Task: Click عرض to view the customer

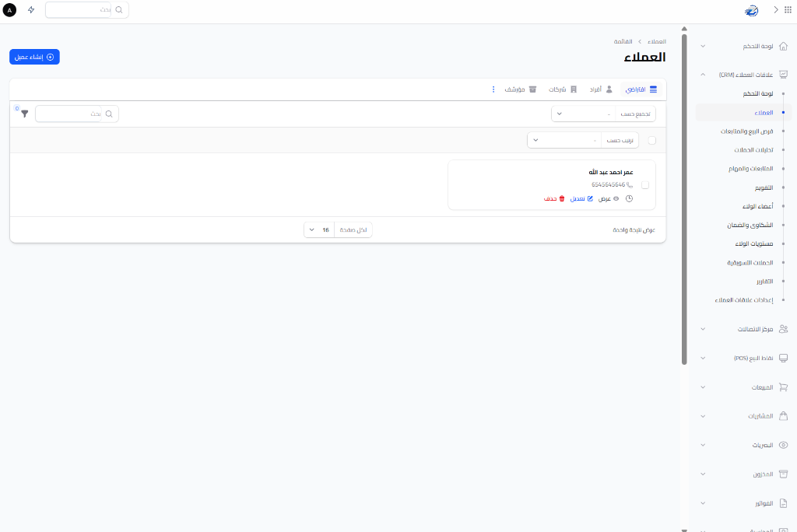Action: click(x=609, y=198)
